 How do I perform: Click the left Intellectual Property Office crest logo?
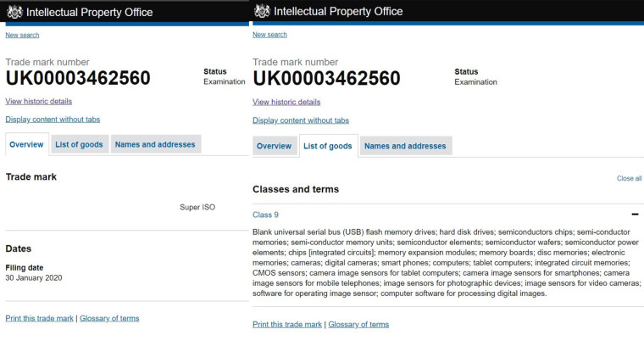[x=14, y=12]
